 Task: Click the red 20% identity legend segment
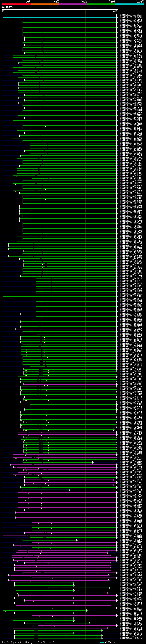click(x=16, y=4)
